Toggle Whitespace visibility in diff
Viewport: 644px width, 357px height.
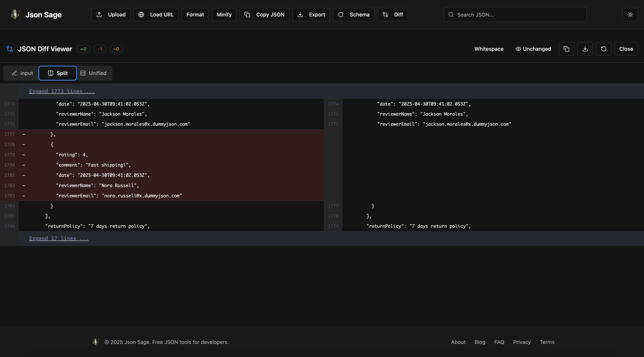coord(489,49)
